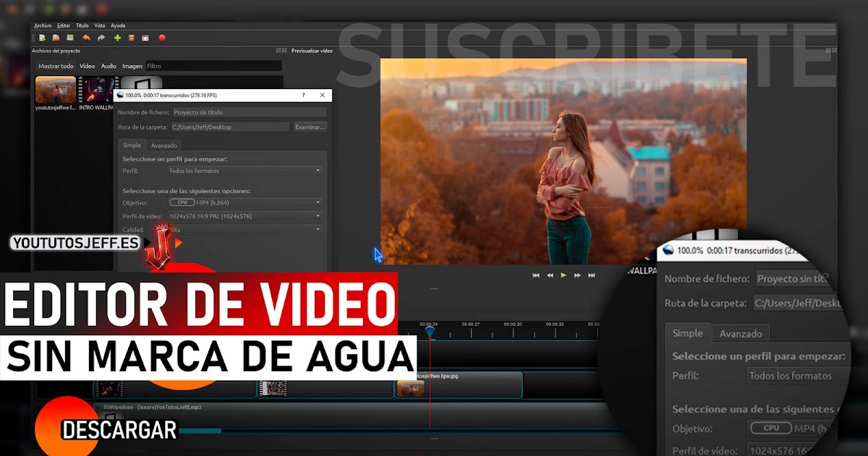Click the film-strip Fullscreen toolbar icon
868x456 pixels.
pos(145,38)
